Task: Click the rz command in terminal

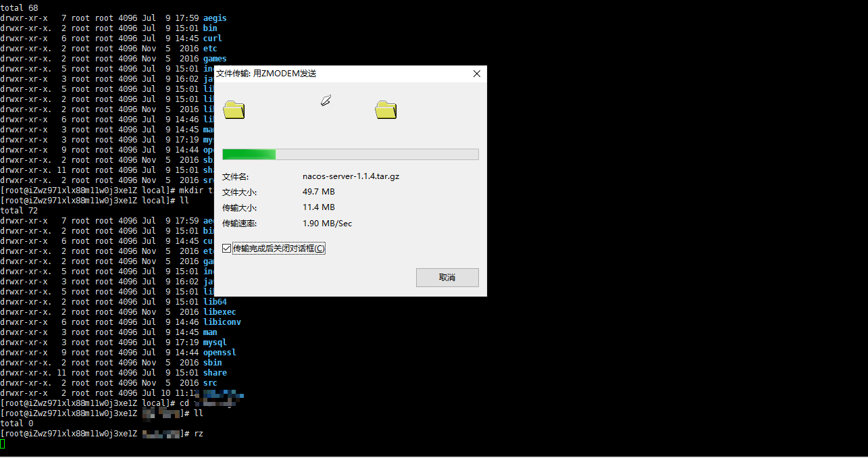Action: 199,434
